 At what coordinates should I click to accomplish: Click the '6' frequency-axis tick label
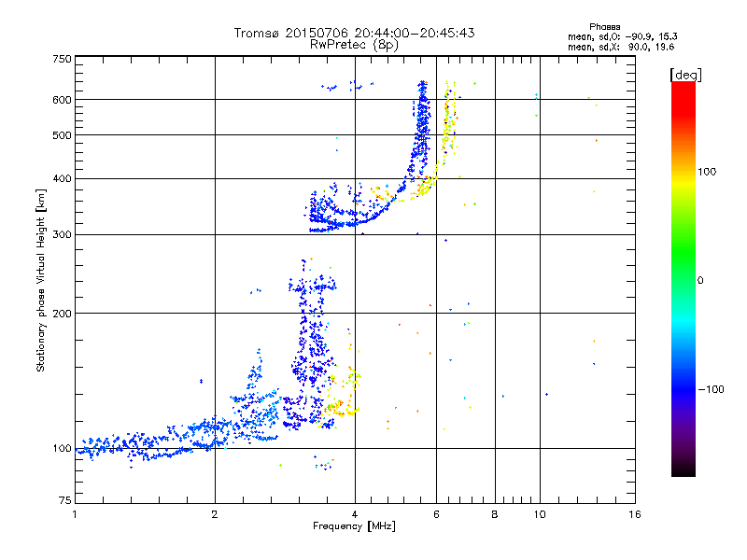436,514
